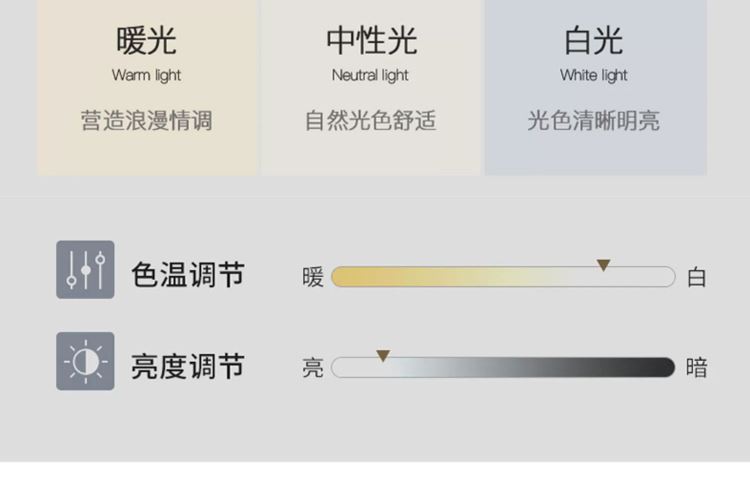
Task: Click the 白 label beside color slider
Action: (696, 277)
